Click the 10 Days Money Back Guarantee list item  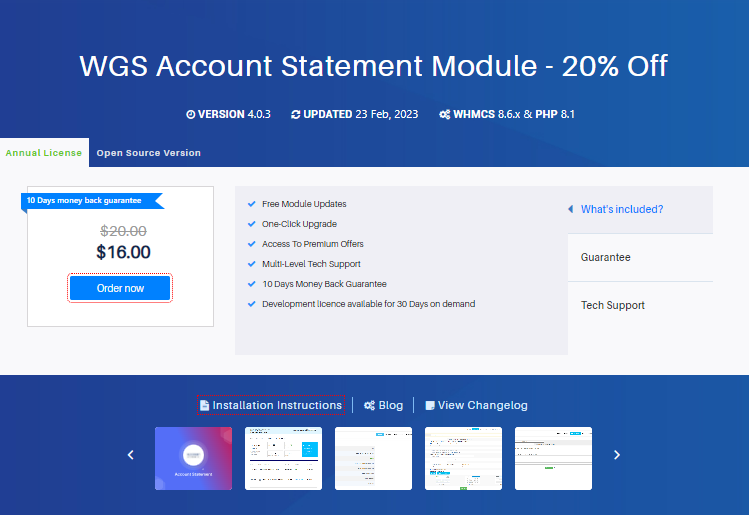click(x=324, y=284)
